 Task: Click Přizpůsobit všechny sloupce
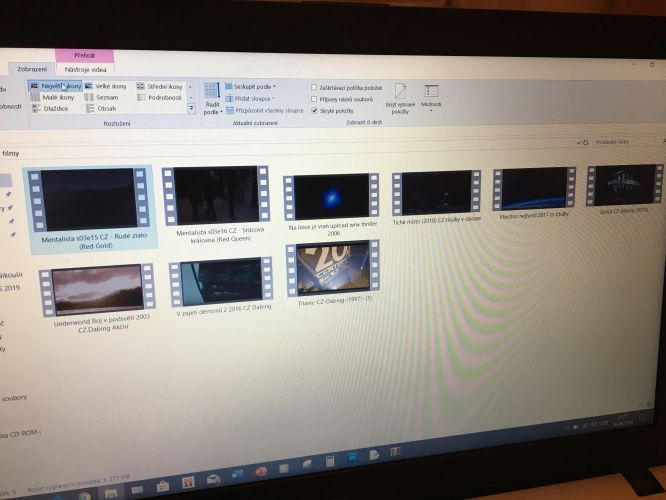(265, 110)
